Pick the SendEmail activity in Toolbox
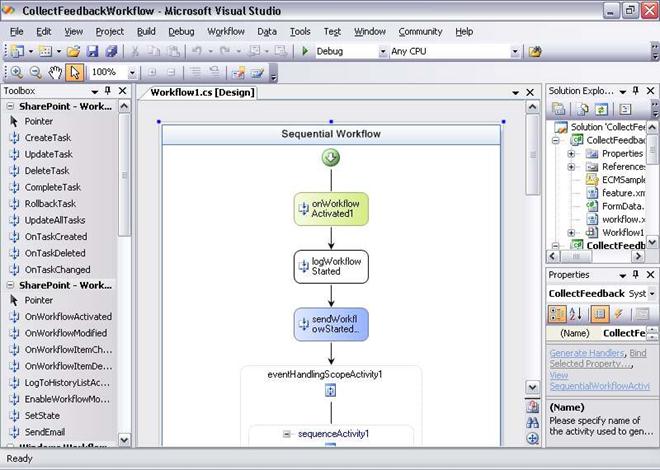The height and width of the screenshot is (470, 660). click(x=45, y=431)
